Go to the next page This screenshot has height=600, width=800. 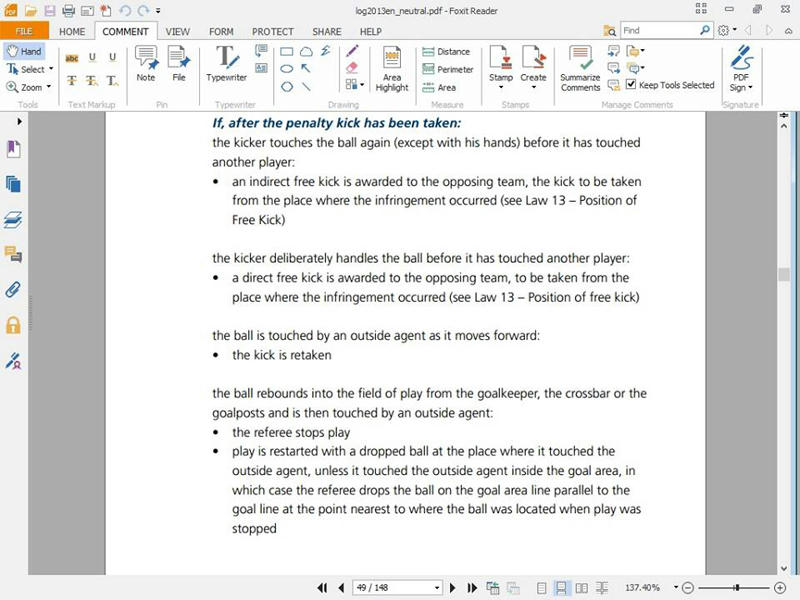[453, 588]
